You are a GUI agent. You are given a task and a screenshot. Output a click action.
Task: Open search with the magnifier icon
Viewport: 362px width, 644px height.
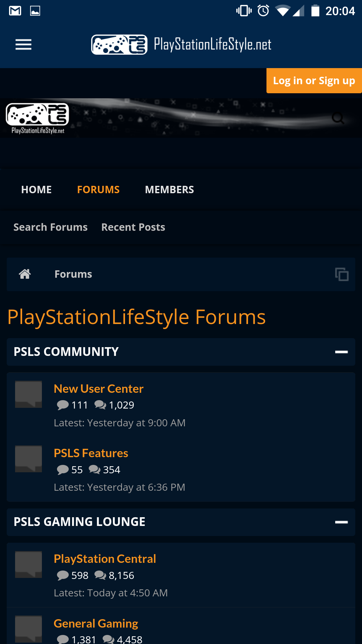tap(338, 118)
